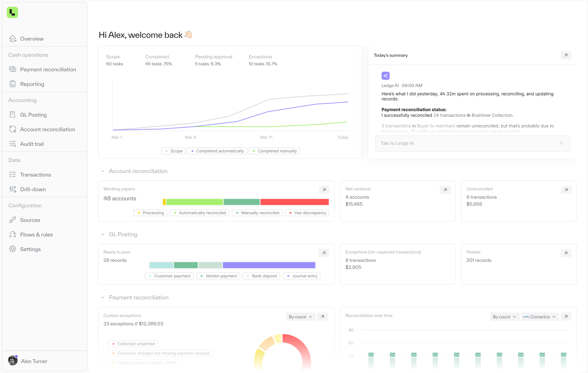Screen dimensions: 588x373
Task: Toggle the Automatically reconciled legend chip
Action: click(x=200, y=213)
